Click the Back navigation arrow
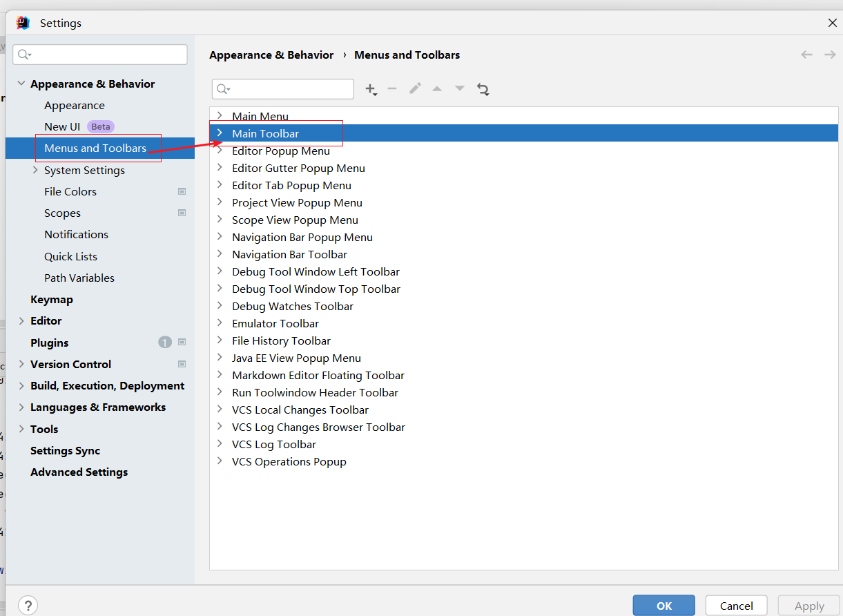Image resolution: width=843 pixels, height=616 pixels. coord(806,54)
